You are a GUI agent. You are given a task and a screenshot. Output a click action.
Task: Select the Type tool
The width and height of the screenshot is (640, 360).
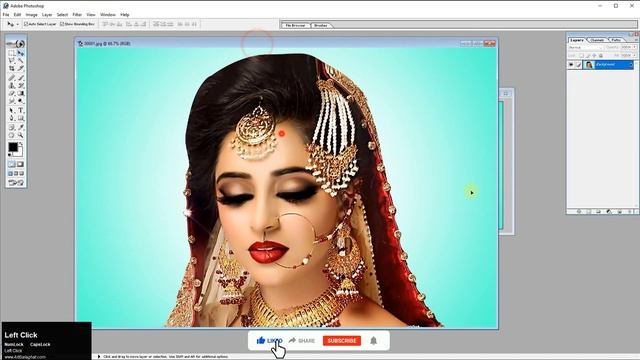coord(20,110)
